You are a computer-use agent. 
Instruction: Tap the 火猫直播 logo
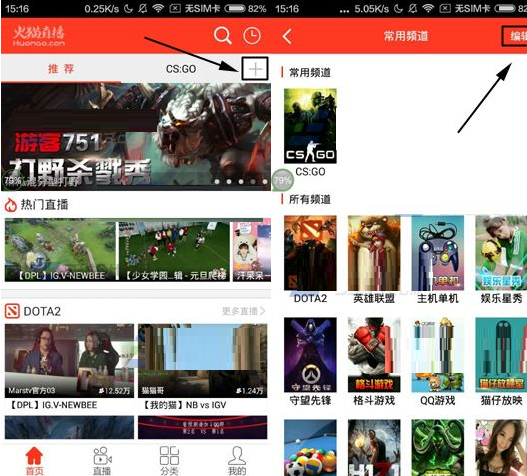click(39, 36)
